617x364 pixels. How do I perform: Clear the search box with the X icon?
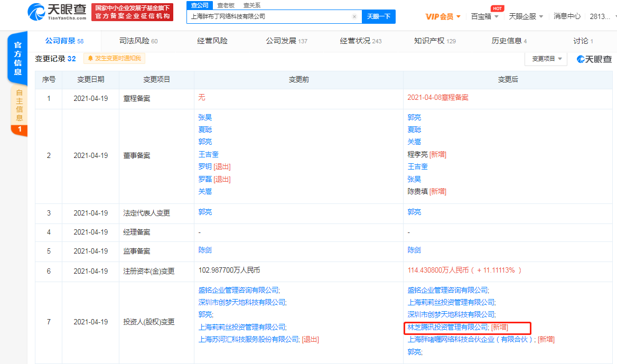tap(354, 16)
